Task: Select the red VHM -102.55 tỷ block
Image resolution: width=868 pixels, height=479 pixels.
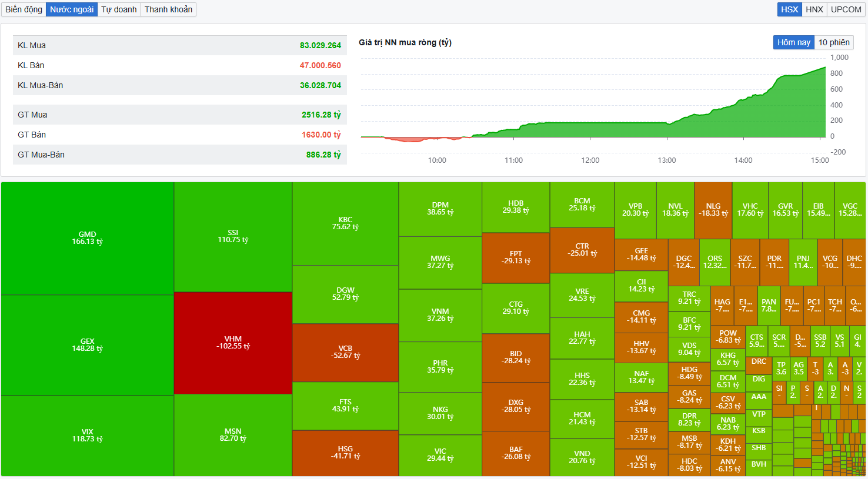Action: [x=233, y=343]
